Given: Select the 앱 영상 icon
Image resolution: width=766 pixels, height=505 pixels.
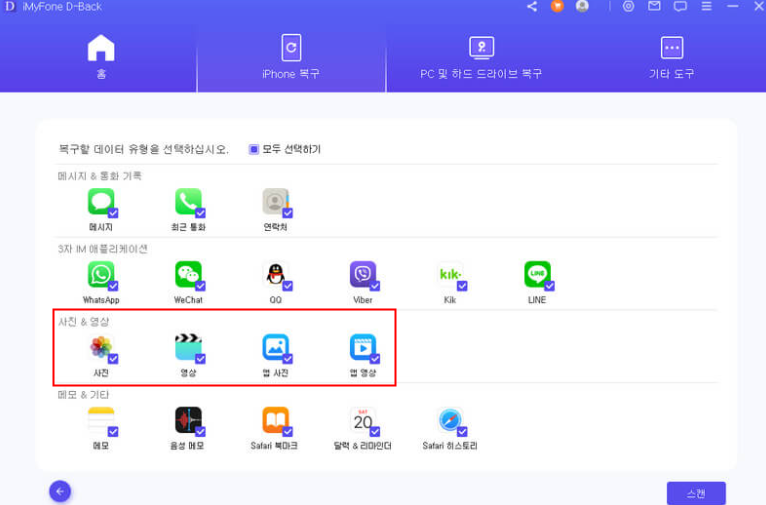Looking at the screenshot, I should pyautogui.click(x=362, y=347).
